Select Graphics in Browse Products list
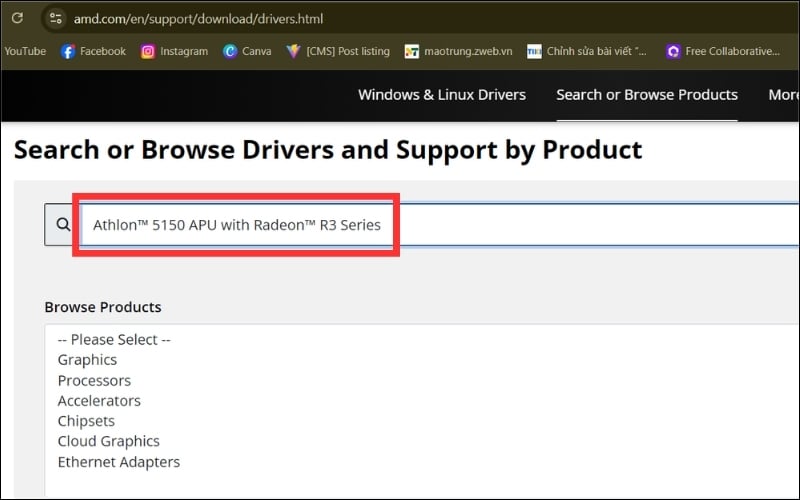Viewport: 800px width, 500px height. point(87,360)
